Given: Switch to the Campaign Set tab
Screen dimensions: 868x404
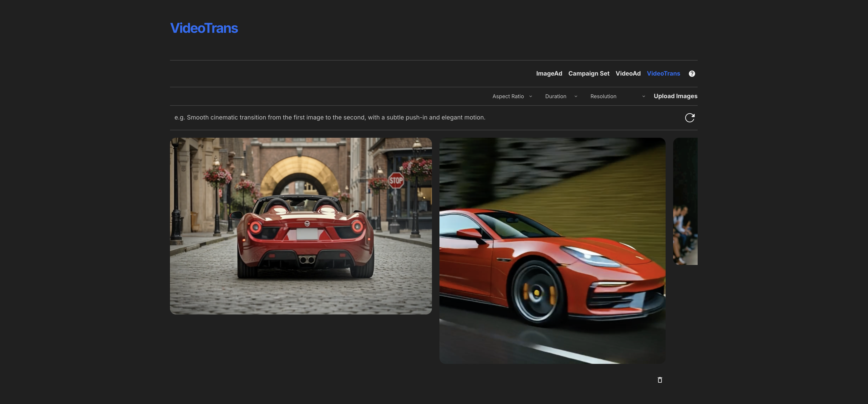Looking at the screenshot, I should coord(589,73).
